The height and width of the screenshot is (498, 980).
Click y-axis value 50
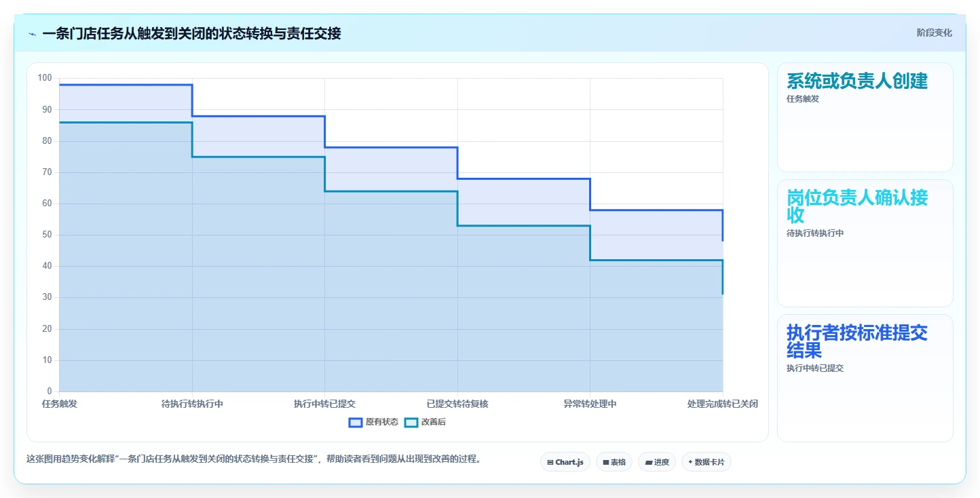click(x=47, y=235)
